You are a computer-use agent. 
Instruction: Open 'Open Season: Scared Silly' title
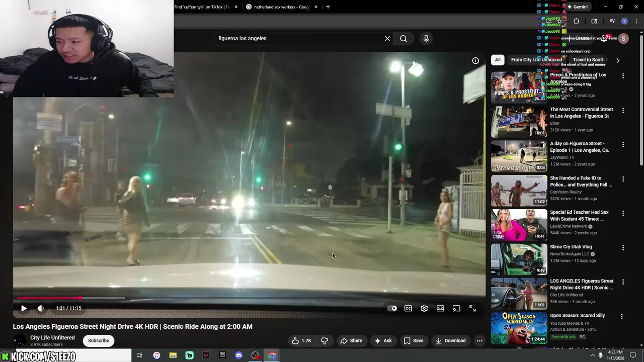pyautogui.click(x=577, y=316)
